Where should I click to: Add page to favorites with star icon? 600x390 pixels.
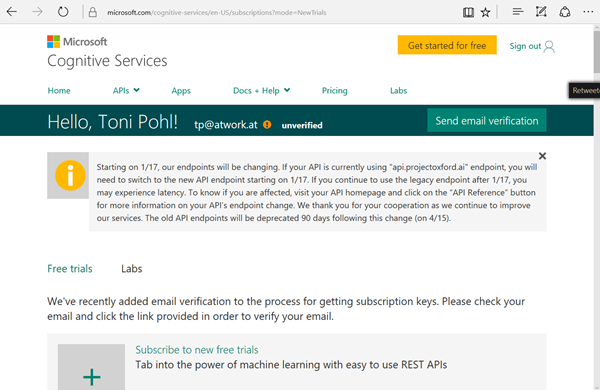click(x=485, y=12)
